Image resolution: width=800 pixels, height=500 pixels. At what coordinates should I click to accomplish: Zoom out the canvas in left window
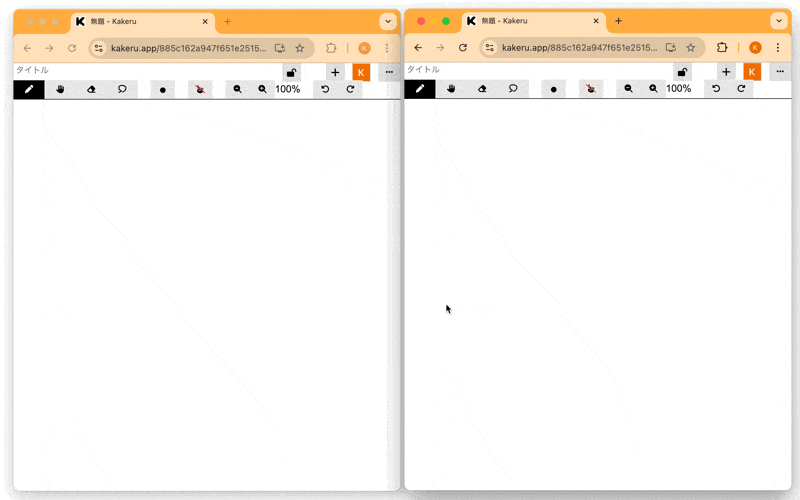coord(237,89)
